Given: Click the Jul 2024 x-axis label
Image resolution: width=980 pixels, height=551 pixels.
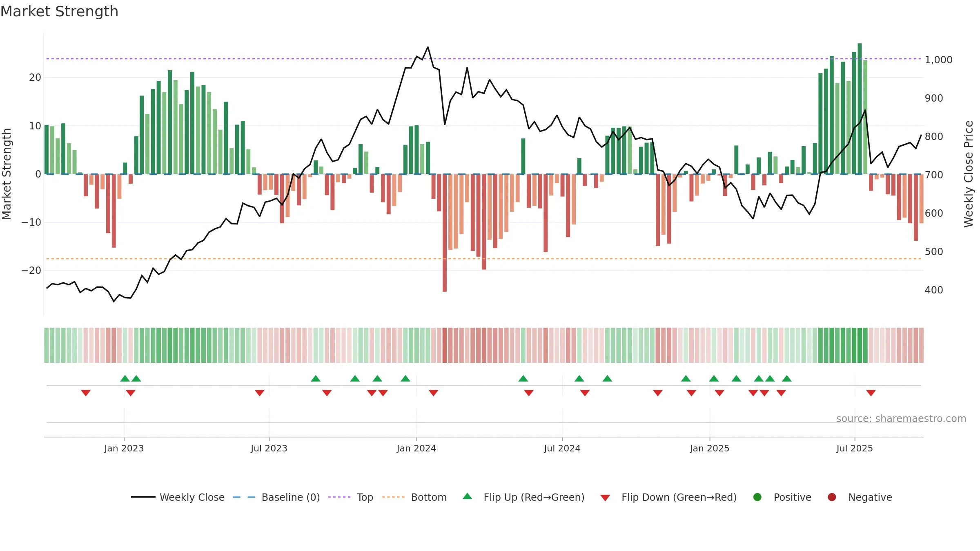Looking at the screenshot, I should point(562,449).
